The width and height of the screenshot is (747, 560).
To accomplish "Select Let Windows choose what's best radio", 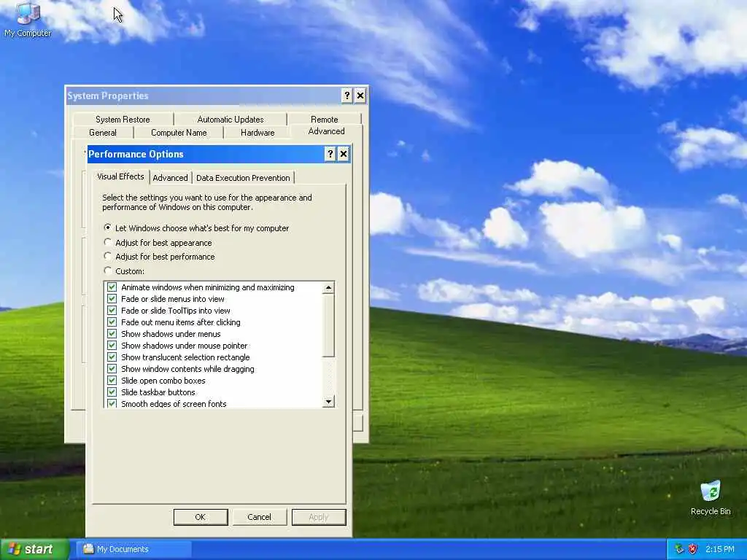I will click(x=108, y=227).
